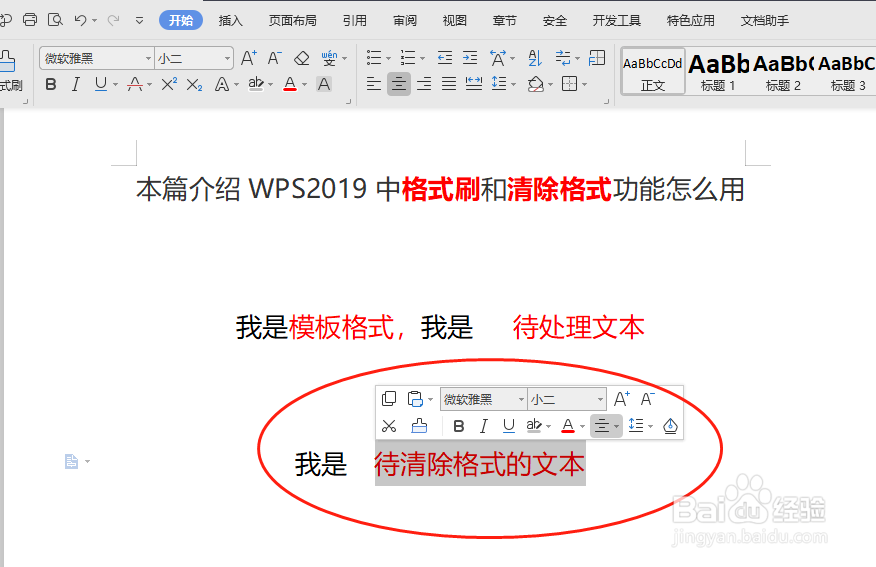Viewport: 876px width, 567px height.
Task: Open the 审阅 ribbon tab
Action: click(x=405, y=21)
